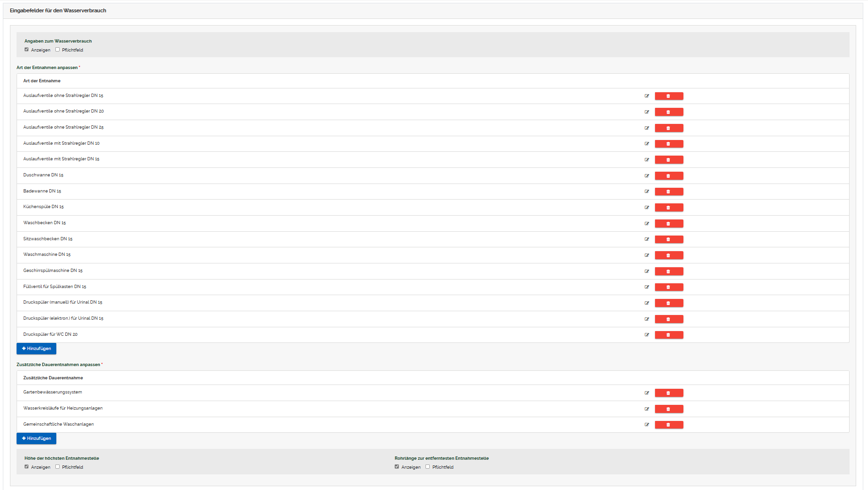Edit Geschirrspülmaschine DN 15 entry
The width and height of the screenshot is (868, 490).
[x=647, y=271]
